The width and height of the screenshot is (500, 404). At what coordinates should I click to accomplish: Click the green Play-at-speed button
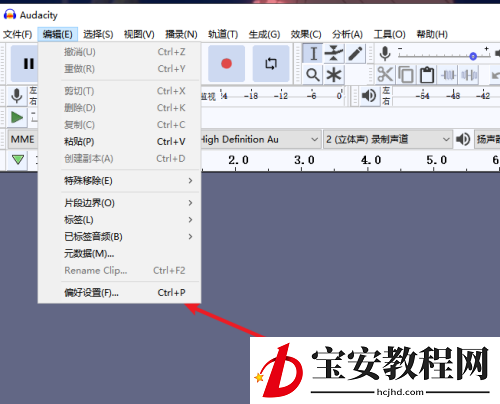[17, 117]
